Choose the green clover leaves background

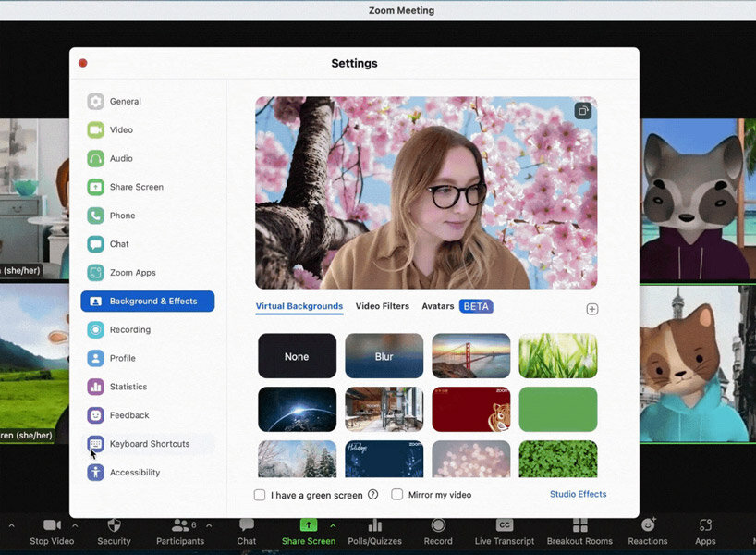558,459
